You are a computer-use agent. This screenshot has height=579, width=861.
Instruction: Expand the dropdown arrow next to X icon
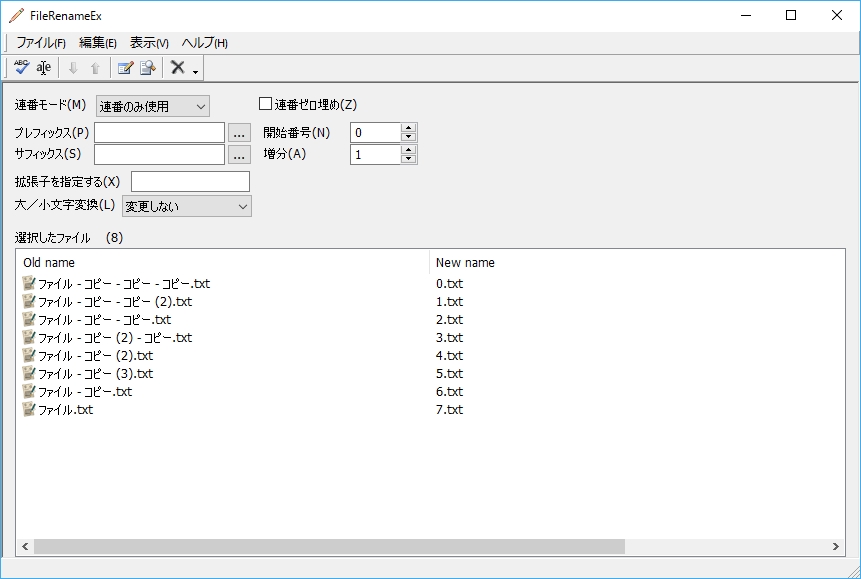point(195,72)
